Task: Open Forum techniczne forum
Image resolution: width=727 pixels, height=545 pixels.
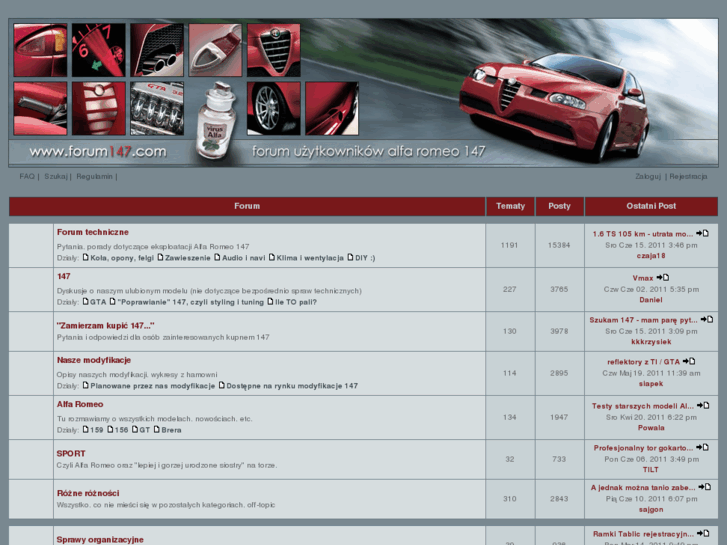Action: (x=93, y=232)
